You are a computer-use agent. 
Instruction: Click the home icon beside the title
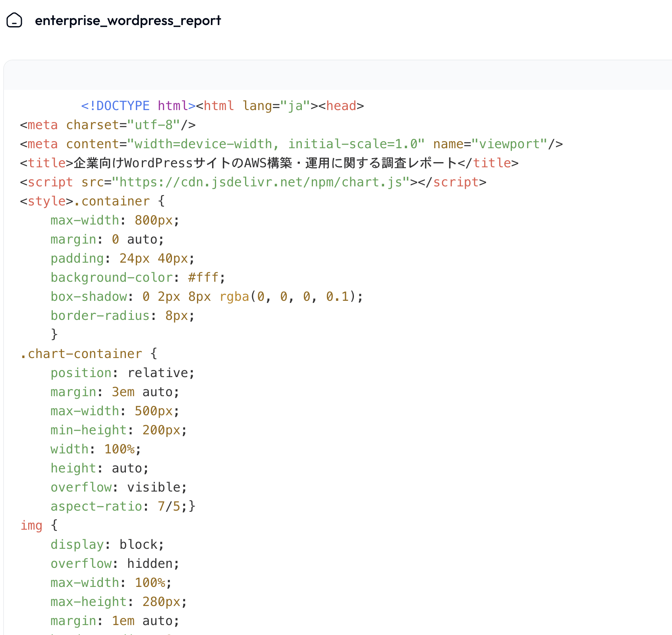point(14,20)
